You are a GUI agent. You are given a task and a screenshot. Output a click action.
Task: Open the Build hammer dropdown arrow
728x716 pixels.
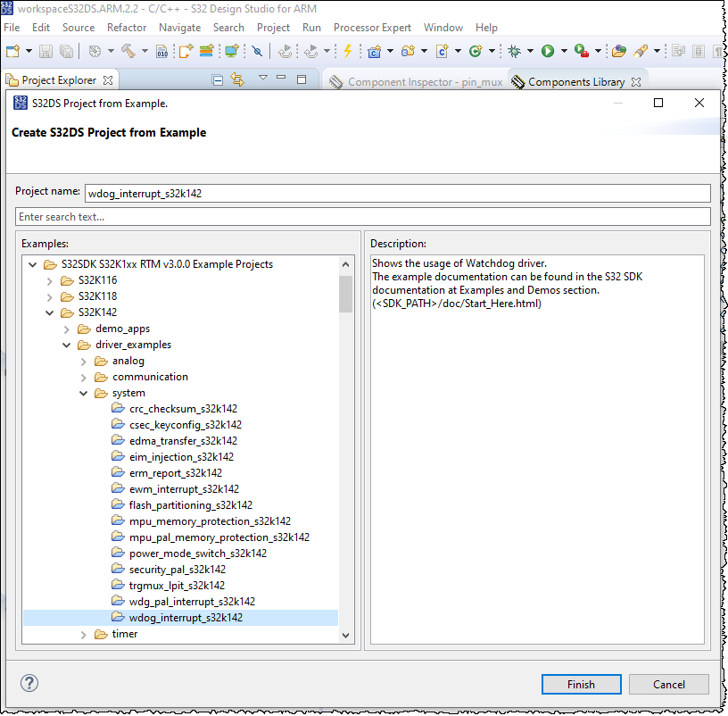[145, 51]
